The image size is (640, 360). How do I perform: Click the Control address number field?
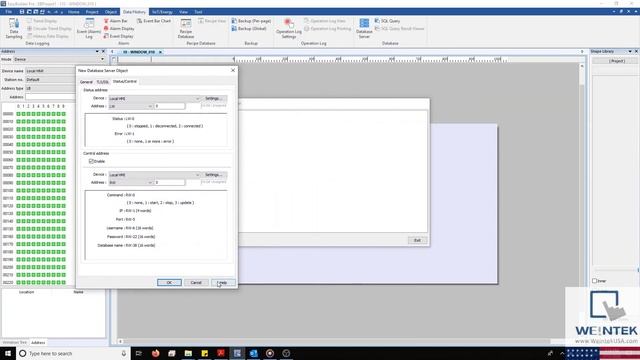pos(169,182)
